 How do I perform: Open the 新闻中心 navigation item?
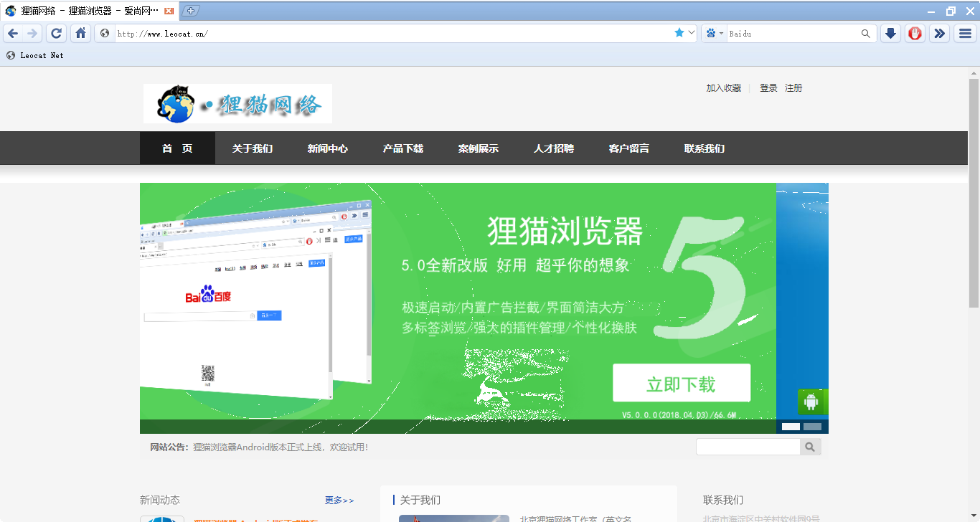tap(328, 148)
